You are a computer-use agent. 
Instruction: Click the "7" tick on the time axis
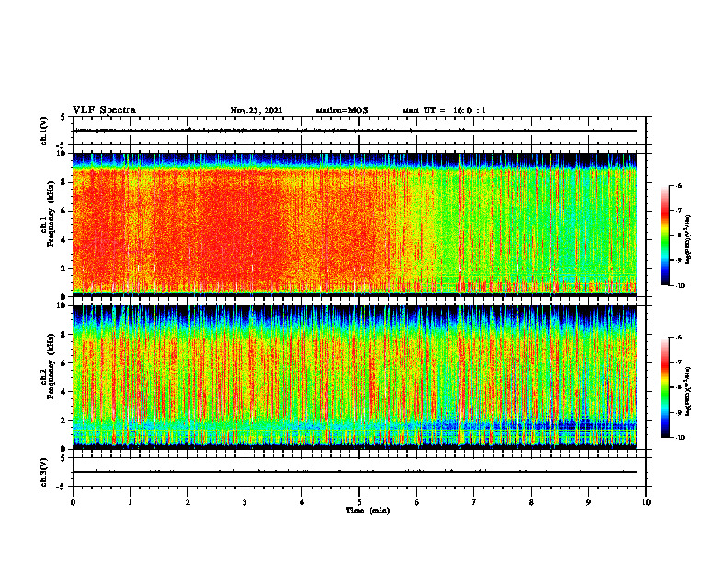tap(474, 502)
